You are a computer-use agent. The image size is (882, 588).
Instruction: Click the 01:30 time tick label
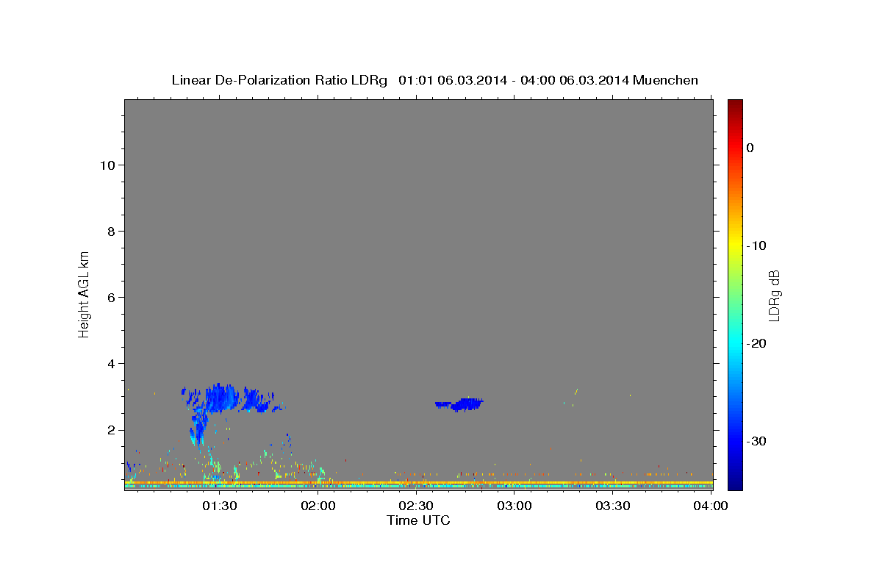219,506
